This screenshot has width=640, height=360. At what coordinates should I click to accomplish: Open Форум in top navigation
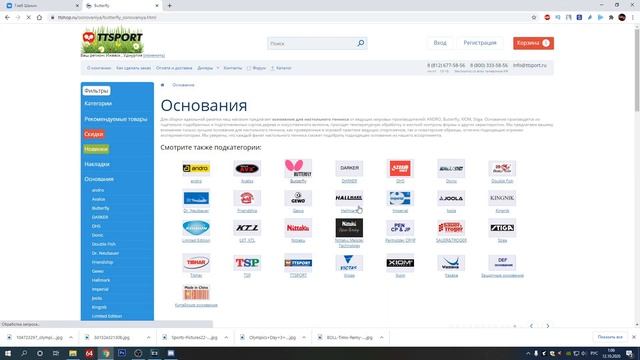pyautogui.click(x=256, y=68)
